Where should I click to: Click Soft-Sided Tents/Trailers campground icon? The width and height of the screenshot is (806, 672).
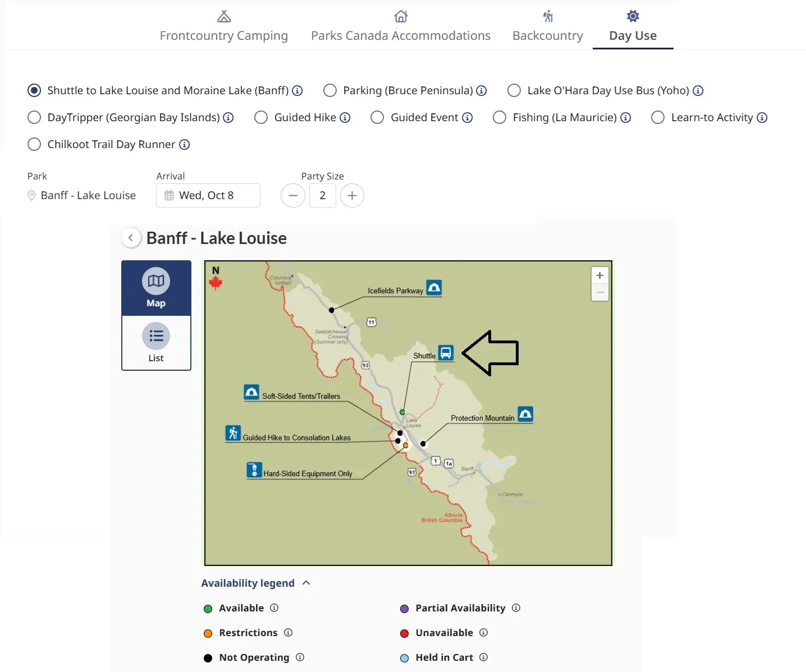point(251,392)
